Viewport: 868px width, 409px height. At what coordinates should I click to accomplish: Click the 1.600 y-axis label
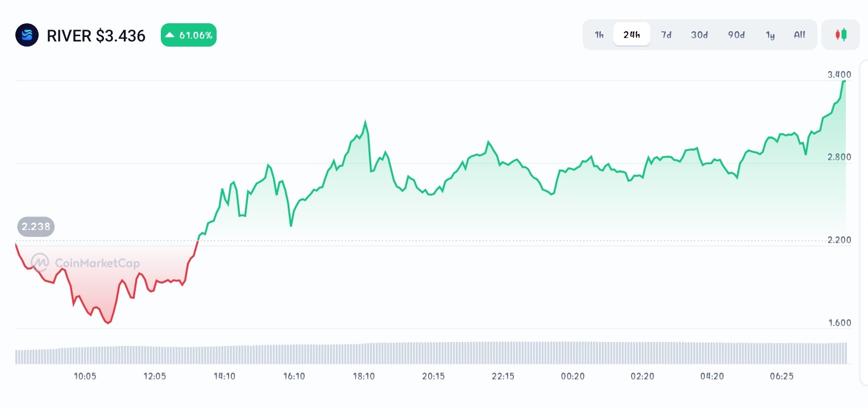click(839, 323)
